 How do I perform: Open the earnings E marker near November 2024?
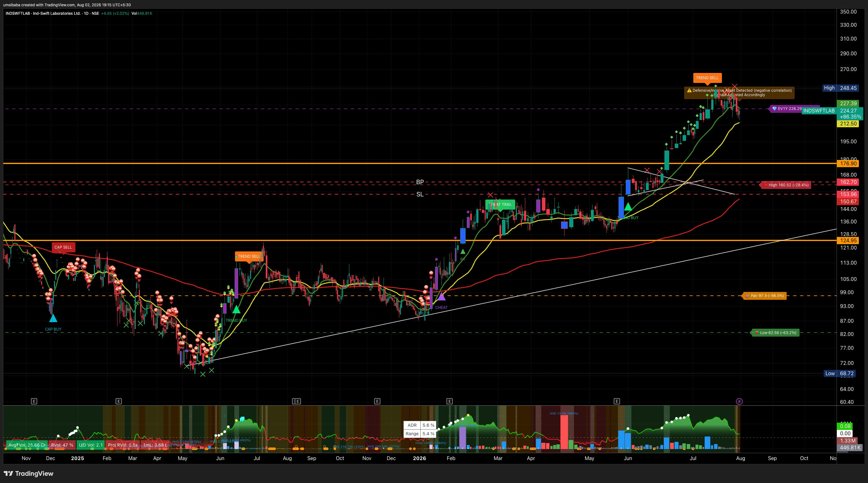[34, 401]
